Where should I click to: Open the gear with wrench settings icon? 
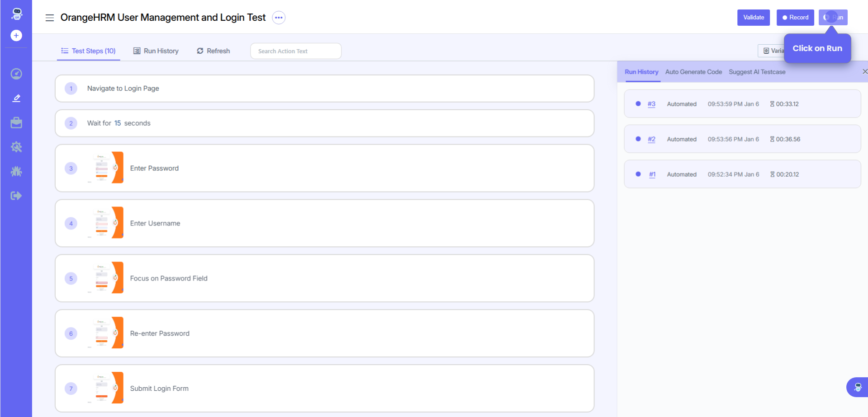[x=16, y=147]
